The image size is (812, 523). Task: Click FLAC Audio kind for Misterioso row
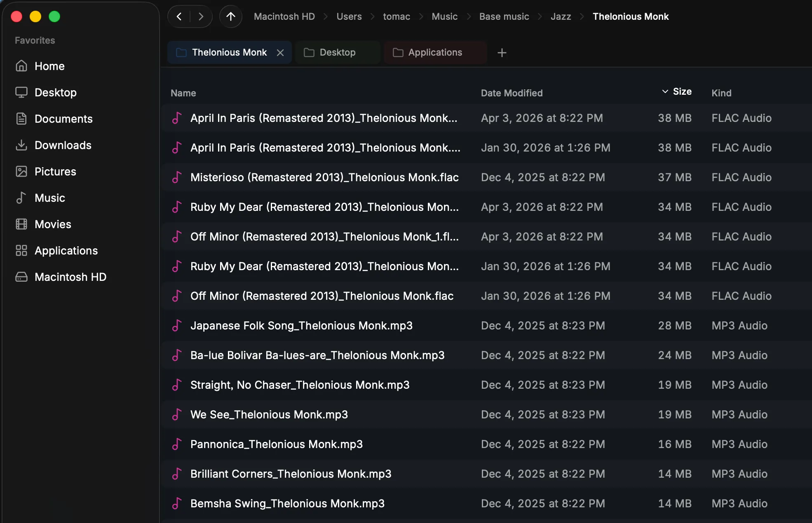742,177
